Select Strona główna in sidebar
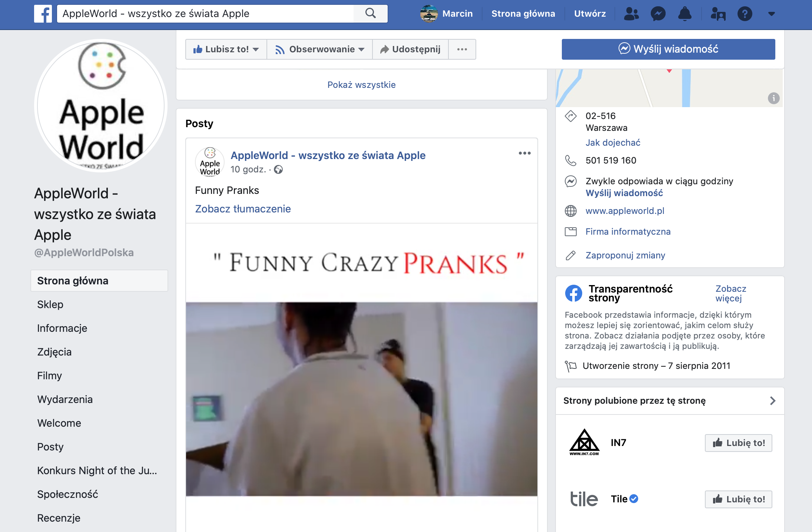The width and height of the screenshot is (812, 532). coord(99,281)
